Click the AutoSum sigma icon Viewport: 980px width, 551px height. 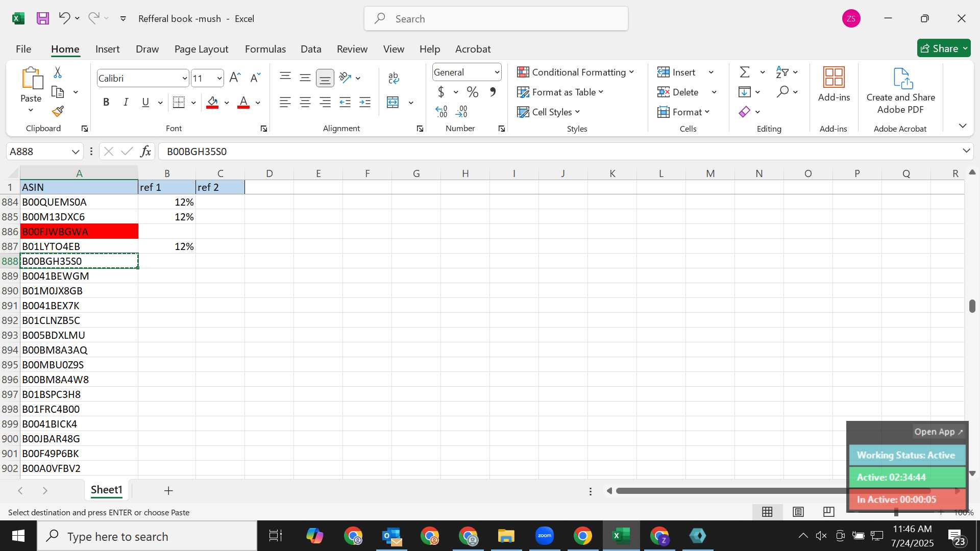[x=745, y=72]
